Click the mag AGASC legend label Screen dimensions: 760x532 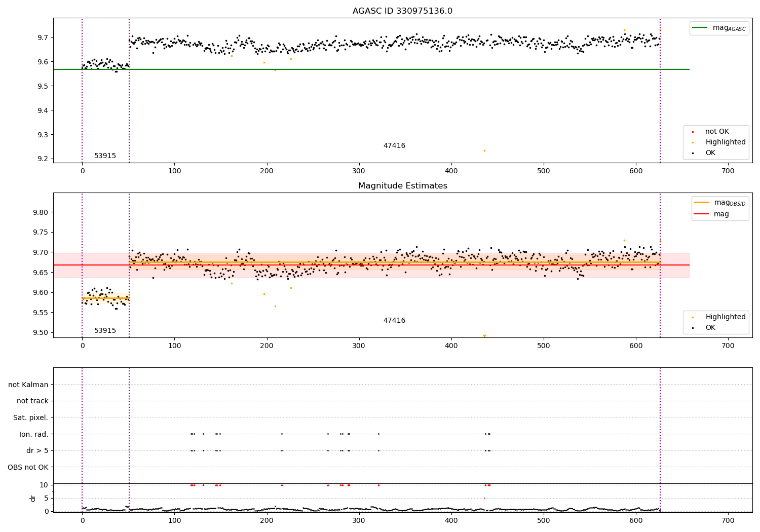(x=729, y=28)
